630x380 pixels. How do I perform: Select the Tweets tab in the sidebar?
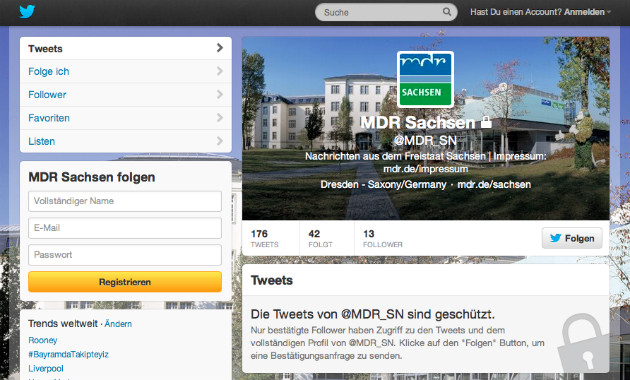point(126,48)
